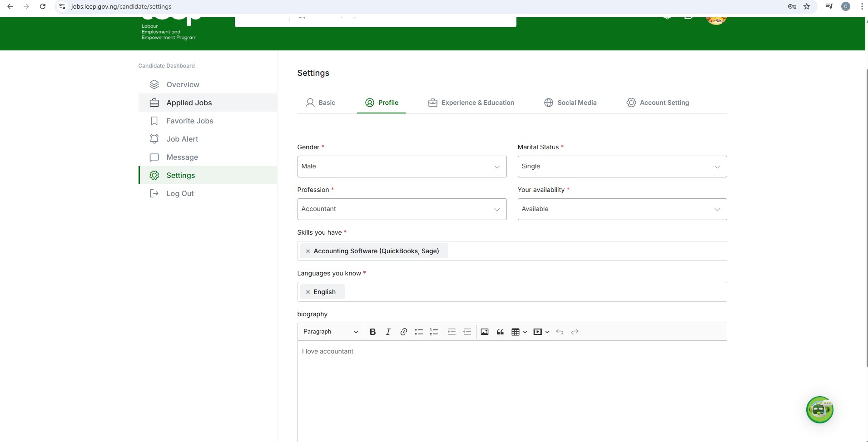Image resolution: width=868 pixels, height=442 pixels.
Task: Toggle italic formatting in biography editor
Action: [388, 332]
